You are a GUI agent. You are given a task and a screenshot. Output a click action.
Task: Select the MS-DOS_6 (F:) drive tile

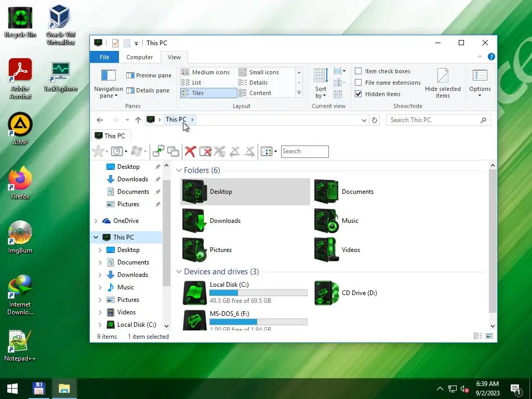tap(245, 320)
